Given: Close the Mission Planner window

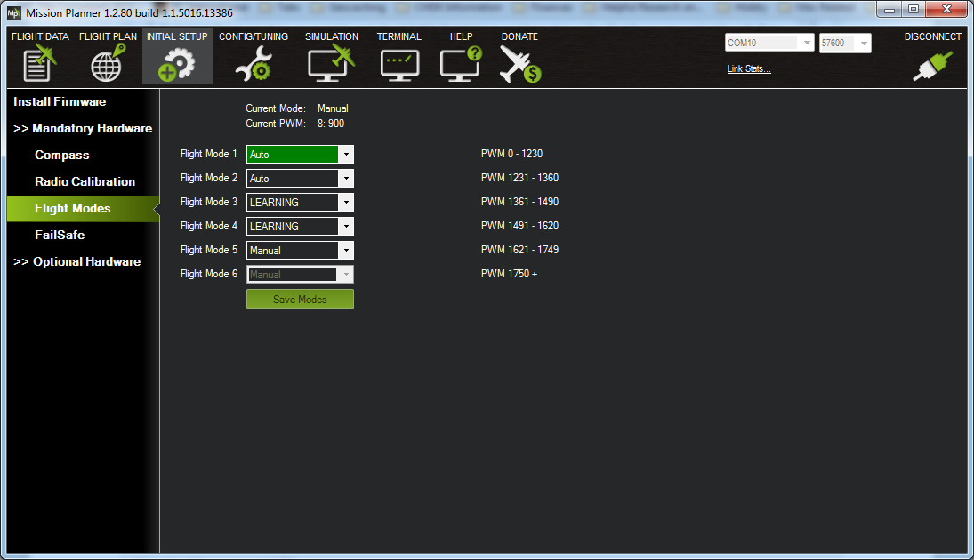Looking at the screenshot, I should click(946, 9).
